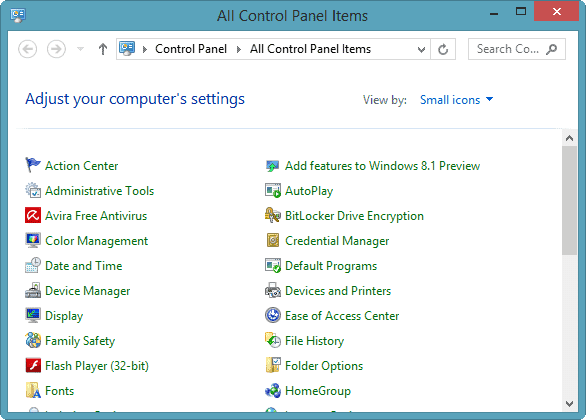
Task: Click the Administrative Tools gear icon
Action: coord(33,191)
